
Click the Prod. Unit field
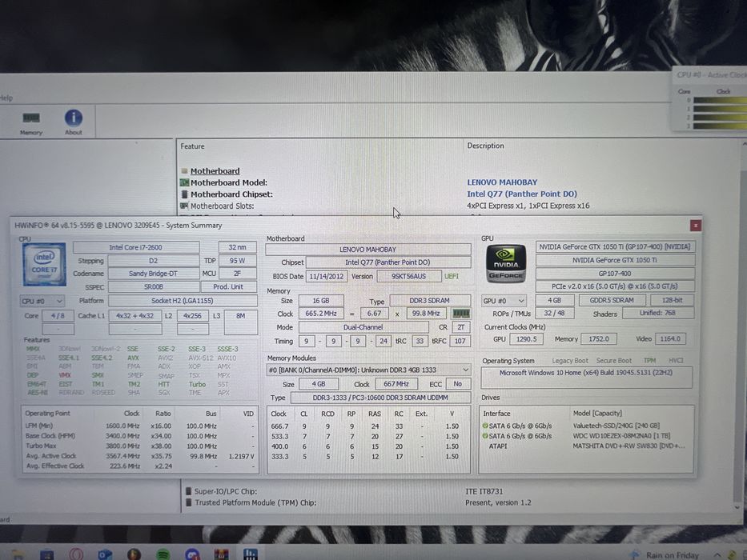click(x=229, y=286)
